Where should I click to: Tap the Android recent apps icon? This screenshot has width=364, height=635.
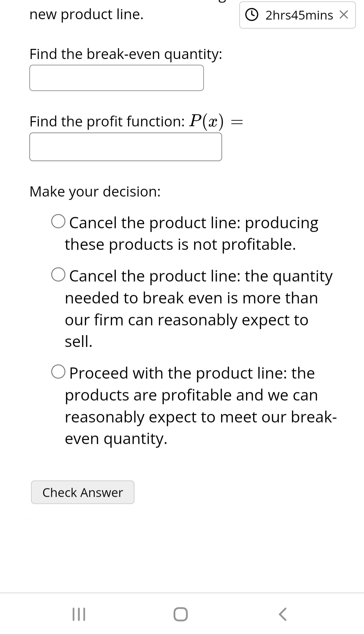(x=79, y=614)
